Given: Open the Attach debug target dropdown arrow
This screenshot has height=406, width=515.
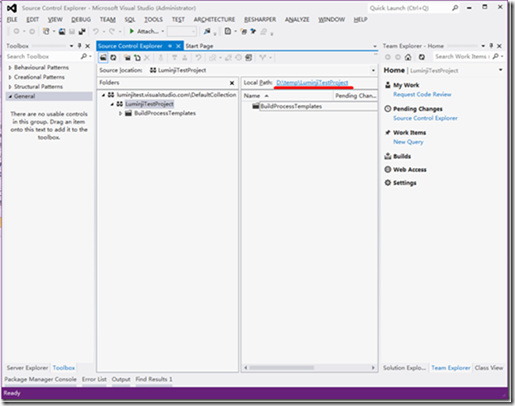Looking at the screenshot, I should point(163,31).
